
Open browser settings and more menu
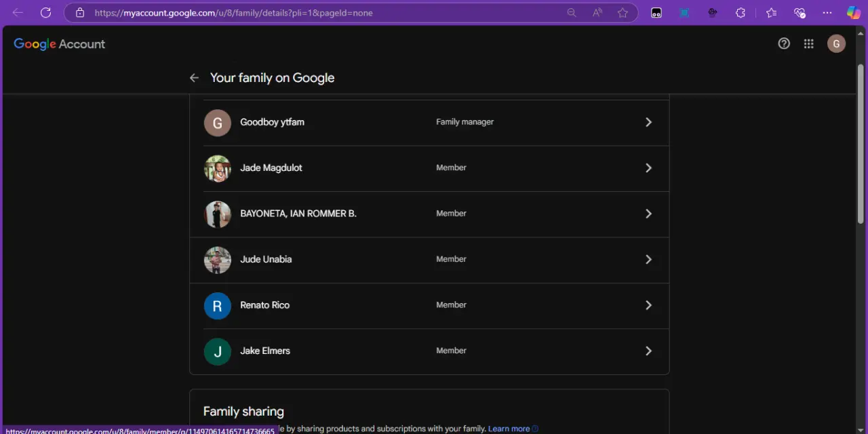827,13
